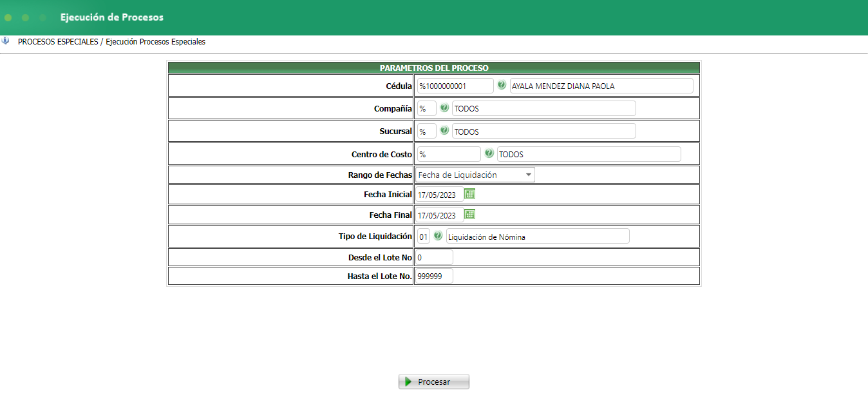Click the Hasta el Lote No. label

pyautogui.click(x=380, y=276)
